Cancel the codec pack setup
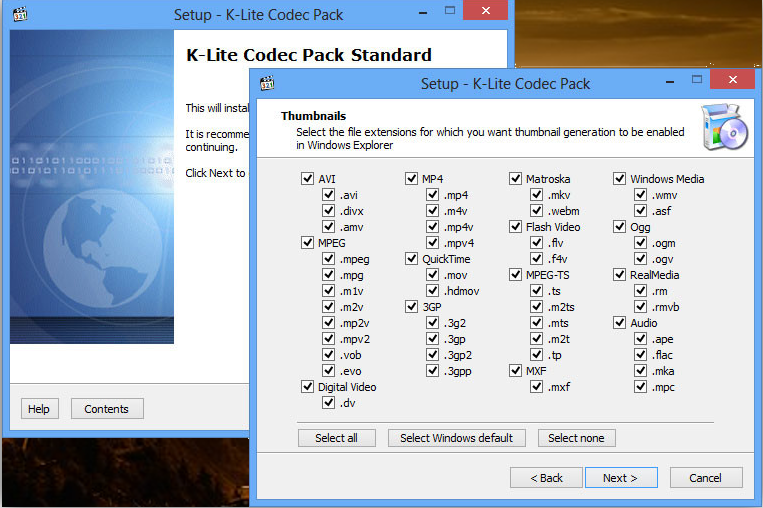This screenshot has width=763, height=508. click(x=706, y=478)
